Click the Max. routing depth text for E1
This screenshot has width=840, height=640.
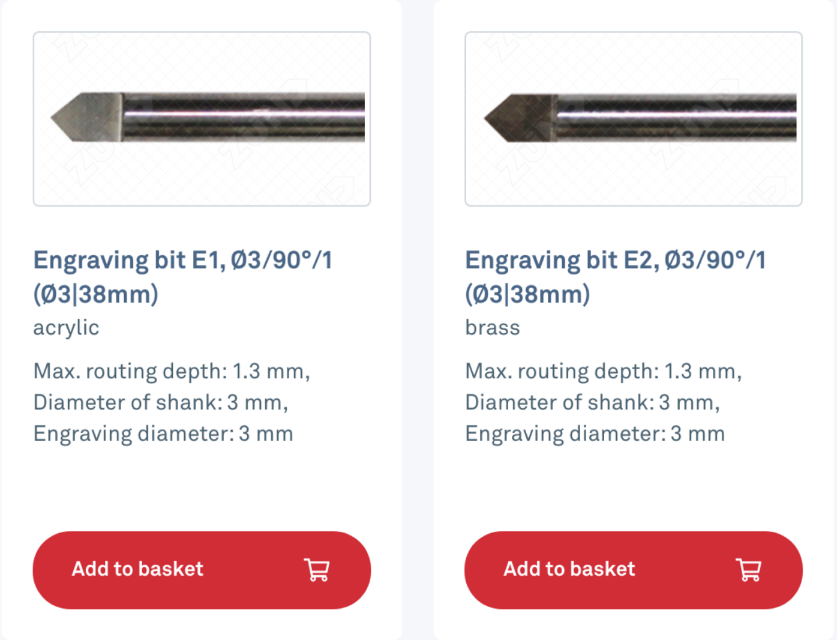pos(172,371)
